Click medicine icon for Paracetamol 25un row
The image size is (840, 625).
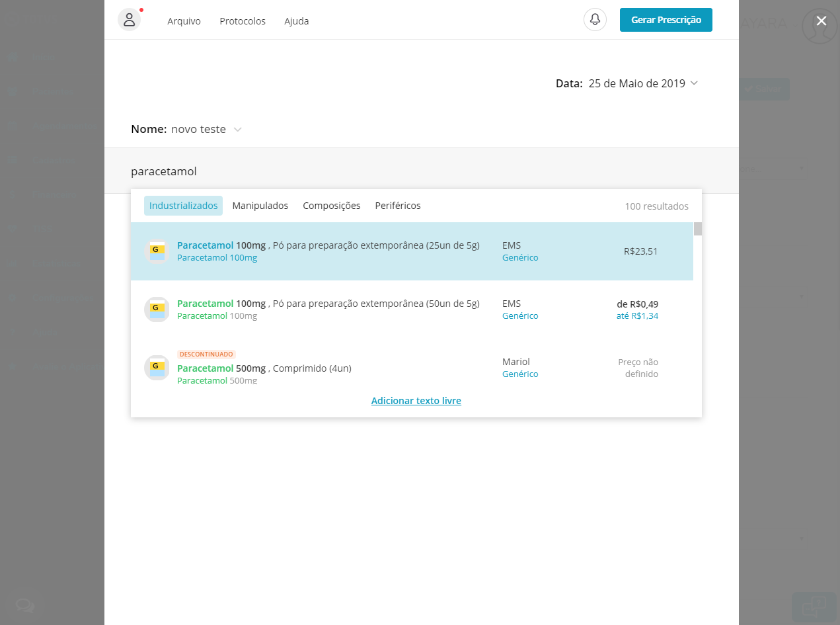[157, 251]
